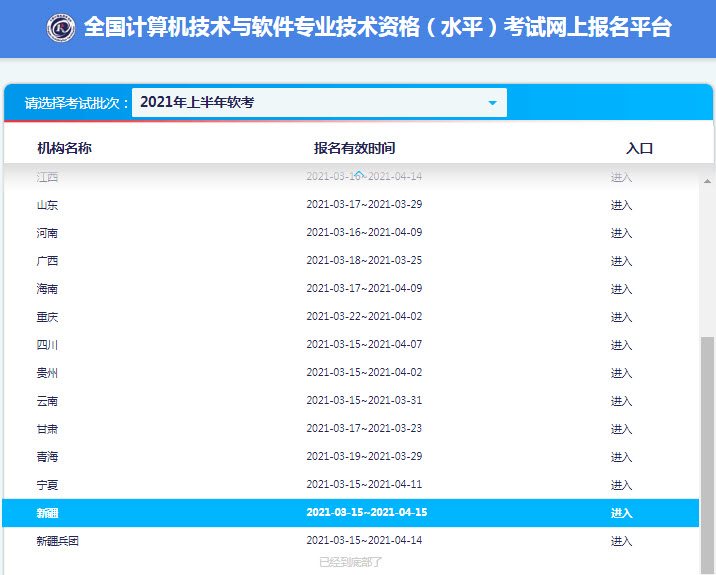Viewport: 716px width, 575px height.
Task: Select the 海南 organization row
Action: (x=47, y=289)
